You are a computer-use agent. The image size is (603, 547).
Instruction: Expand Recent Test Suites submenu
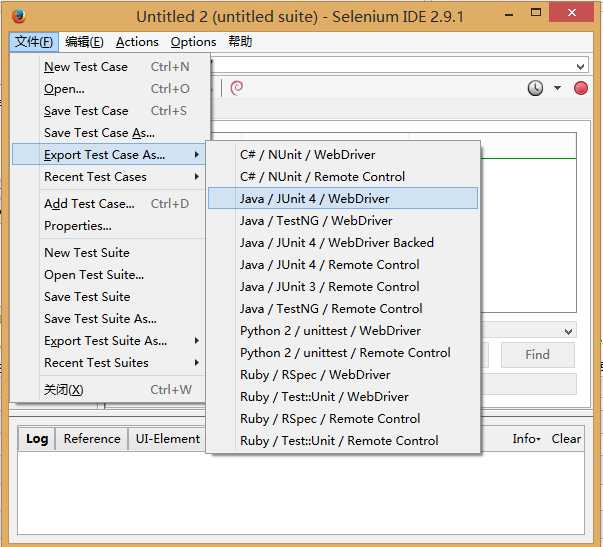[109, 362]
